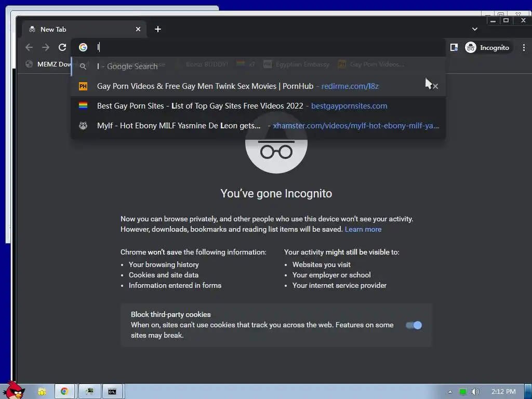
Task: Click 'Block third-party cookies' title text
Action: coord(170,314)
